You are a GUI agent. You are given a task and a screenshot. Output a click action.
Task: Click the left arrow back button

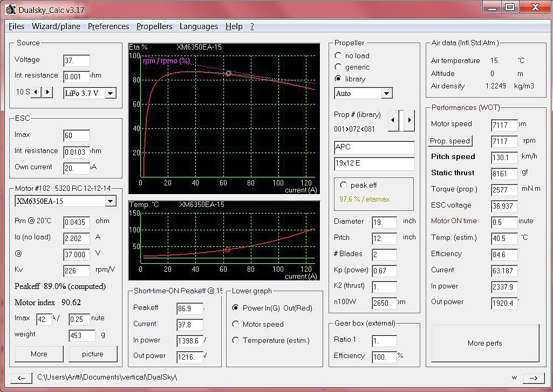coord(21,378)
